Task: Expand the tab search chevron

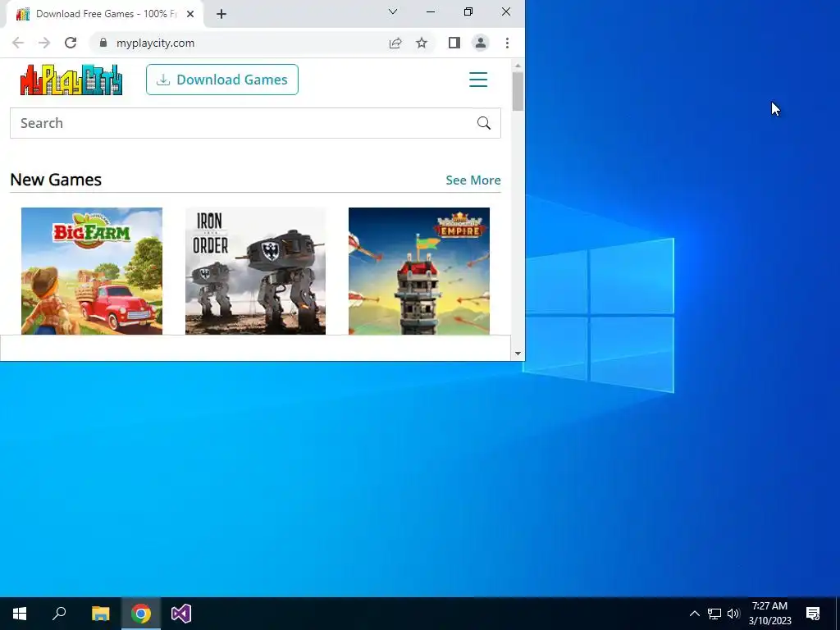Action: point(393,11)
